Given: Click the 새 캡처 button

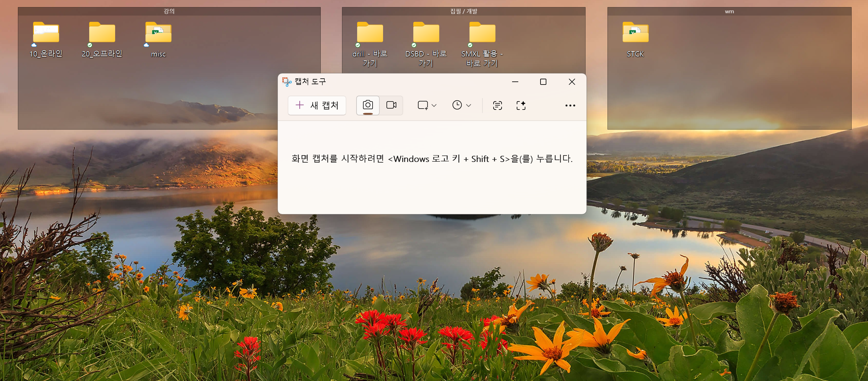Looking at the screenshot, I should click(x=317, y=106).
